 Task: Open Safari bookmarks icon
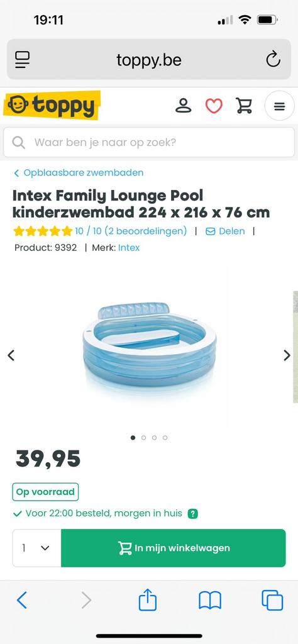coord(210,601)
